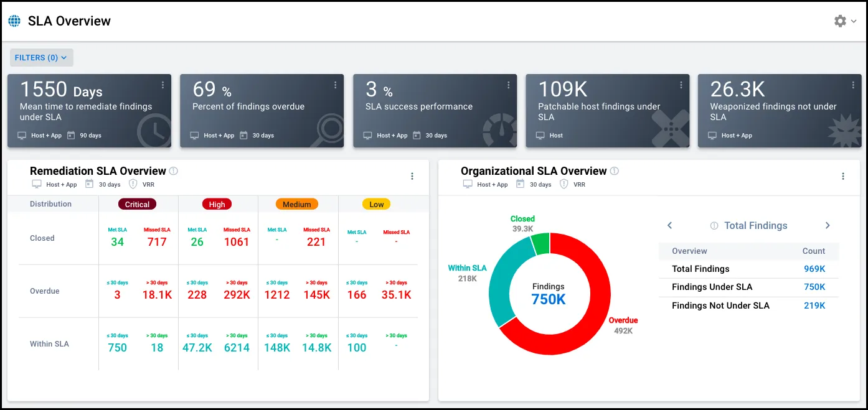Open kebab menu on 109K patchable card
The image size is (868, 410).
[681, 85]
